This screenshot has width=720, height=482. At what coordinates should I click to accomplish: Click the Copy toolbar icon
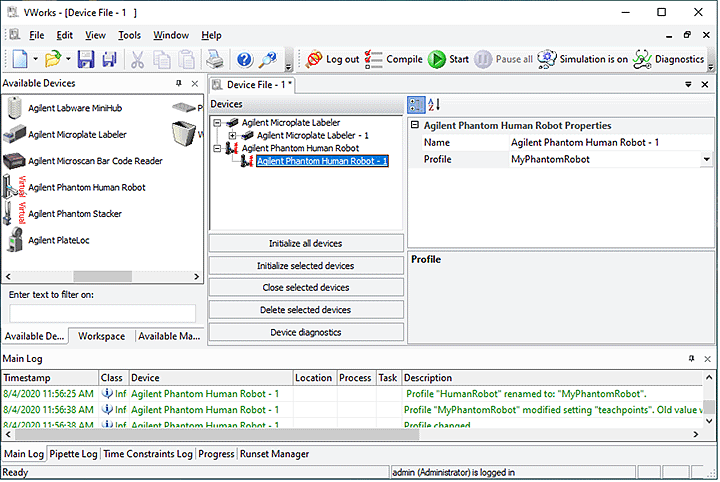click(x=162, y=60)
